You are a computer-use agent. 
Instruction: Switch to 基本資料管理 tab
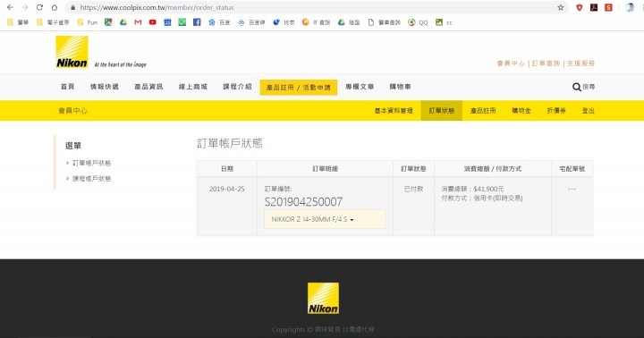(394, 111)
